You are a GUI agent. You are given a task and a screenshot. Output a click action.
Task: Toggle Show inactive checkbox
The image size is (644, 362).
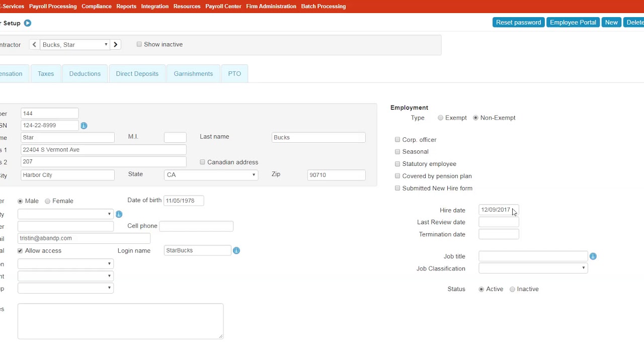(x=139, y=44)
